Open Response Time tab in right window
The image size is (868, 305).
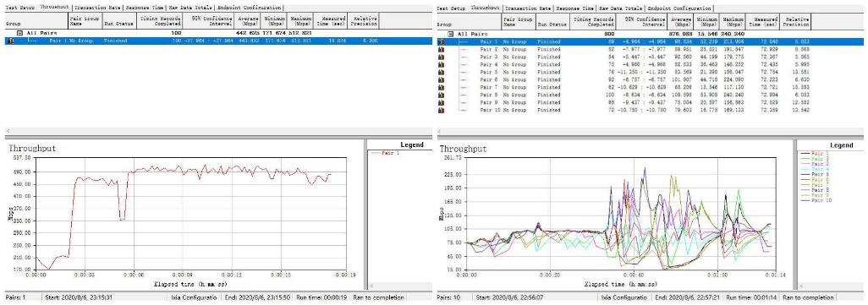[575, 8]
